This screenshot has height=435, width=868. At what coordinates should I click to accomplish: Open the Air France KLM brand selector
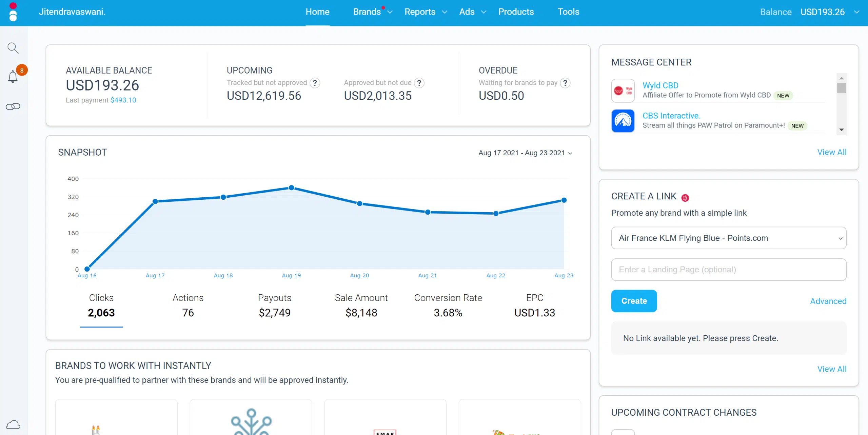(x=728, y=238)
